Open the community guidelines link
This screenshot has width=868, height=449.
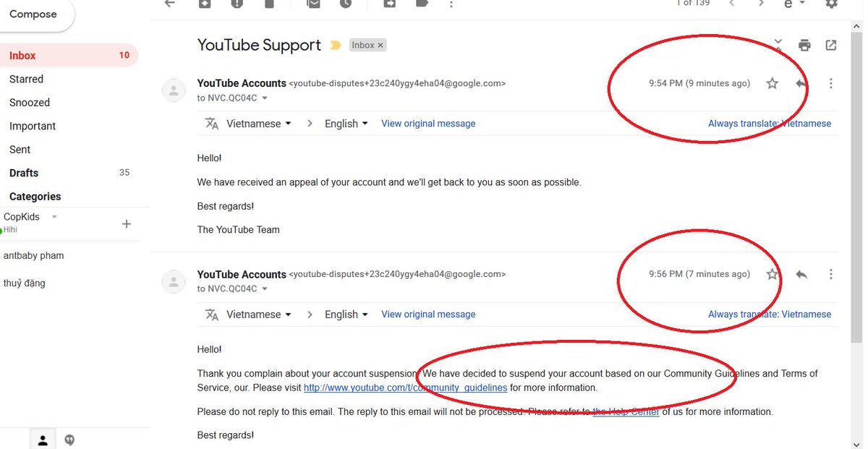(405, 388)
